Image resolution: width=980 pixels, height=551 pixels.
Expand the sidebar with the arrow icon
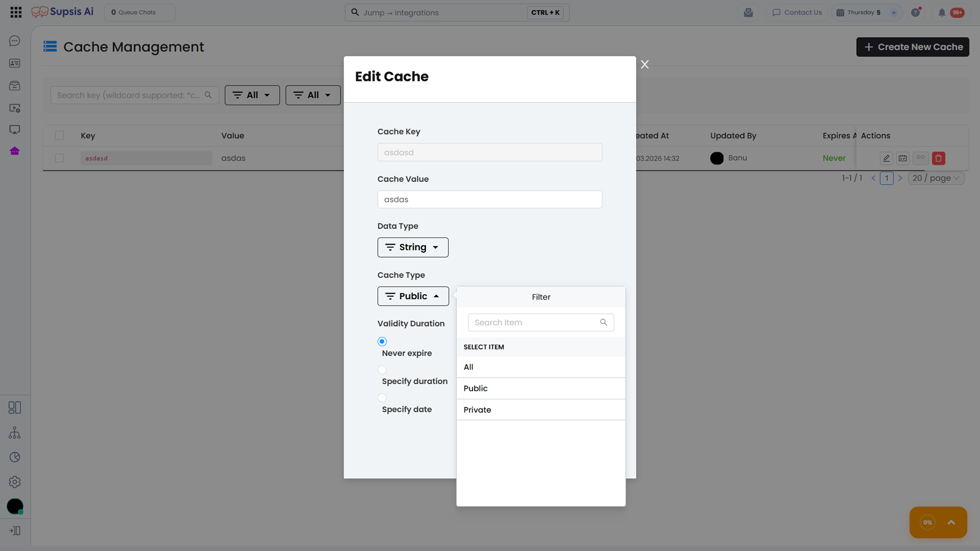(15, 531)
